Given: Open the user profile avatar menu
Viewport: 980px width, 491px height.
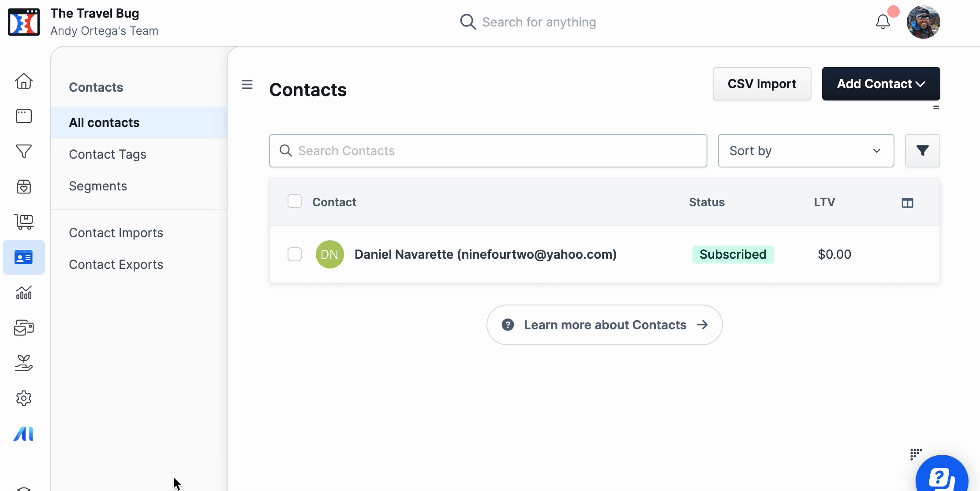Looking at the screenshot, I should point(923,22).
